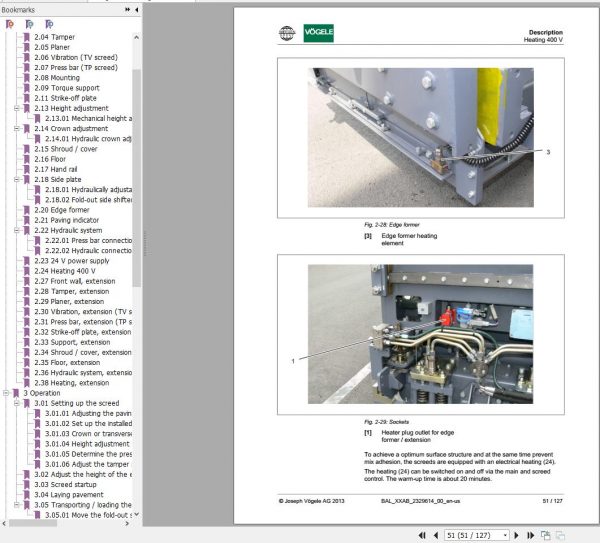Open bookmark 2.20 Edge former
The image size is (600, 543).
(62, 210)
